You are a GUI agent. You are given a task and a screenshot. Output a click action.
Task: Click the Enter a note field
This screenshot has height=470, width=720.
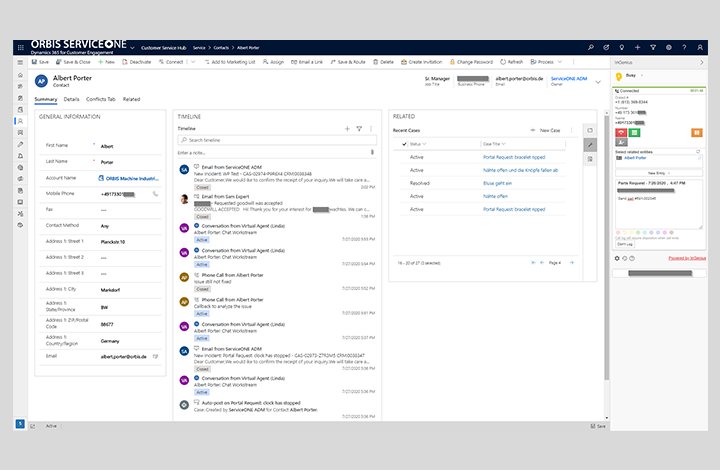pyautogui.click(x=273, y=152)
